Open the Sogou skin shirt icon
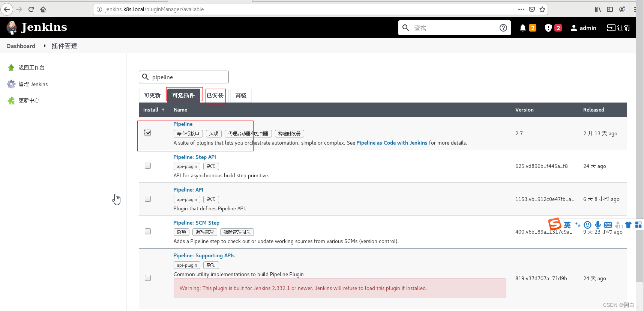The image size is (644, 311). [x=628, y=225]
